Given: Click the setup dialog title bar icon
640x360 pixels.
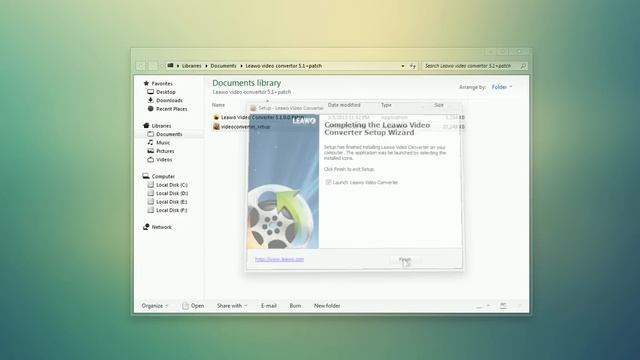Looking at the screenshot, I should coord(253,108).
